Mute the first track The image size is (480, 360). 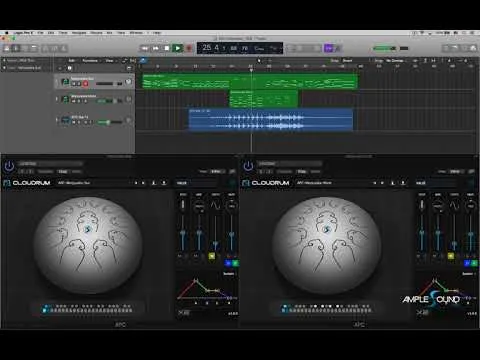(74, 84)
